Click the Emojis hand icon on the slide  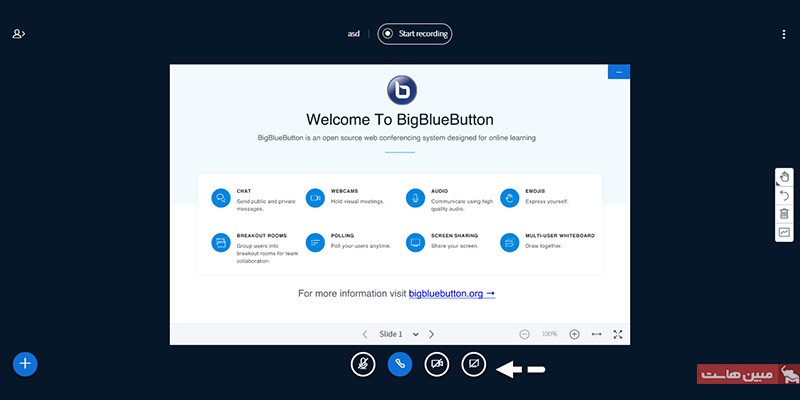[x=510, y=198]
